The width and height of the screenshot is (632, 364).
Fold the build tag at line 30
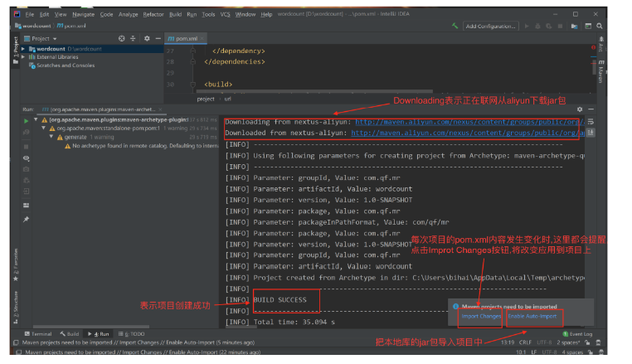192,85
